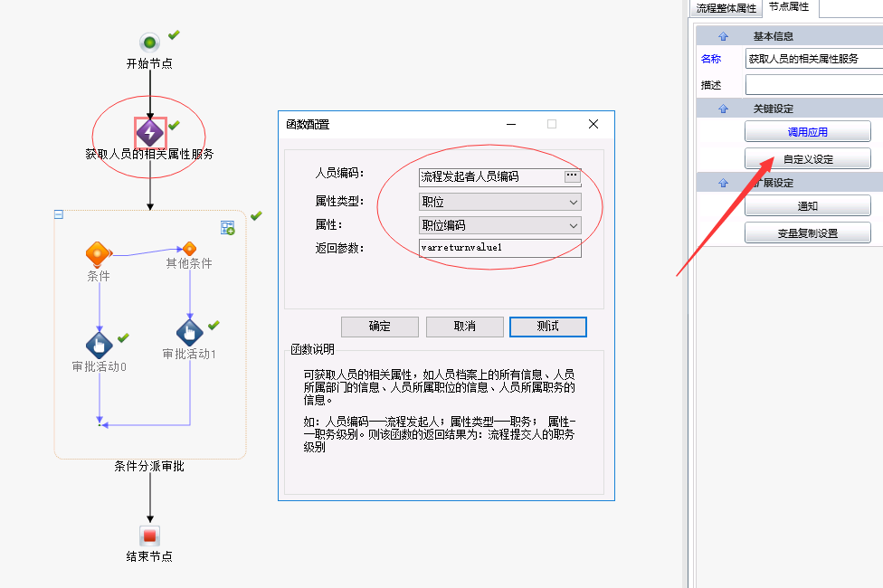Open the 通知 button
The width and height of the screenshot is (883, 588).
pyautogui.click(x=808, y=206)
